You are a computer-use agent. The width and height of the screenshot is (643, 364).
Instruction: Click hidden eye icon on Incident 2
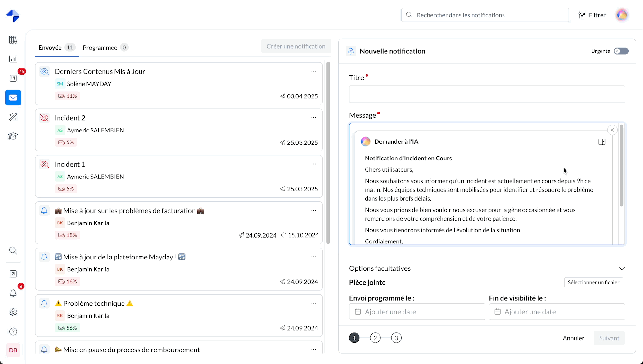click(44, 118)
